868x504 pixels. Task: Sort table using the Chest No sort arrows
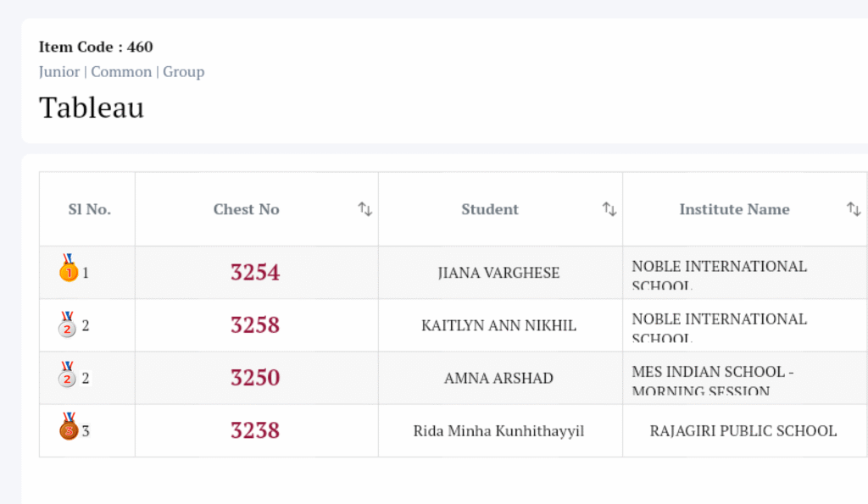[x=365, y=209]
